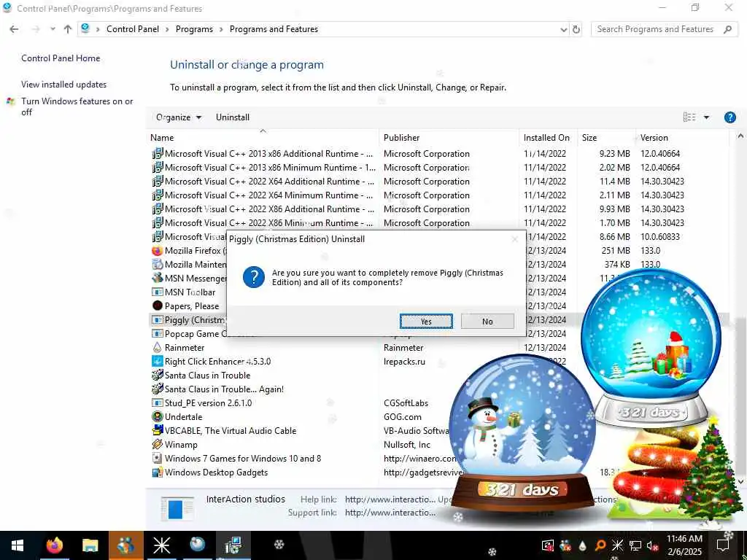Click the Rainmeter droplet tray icon
This screenshot has width=747, height=560.
(582, 545)
